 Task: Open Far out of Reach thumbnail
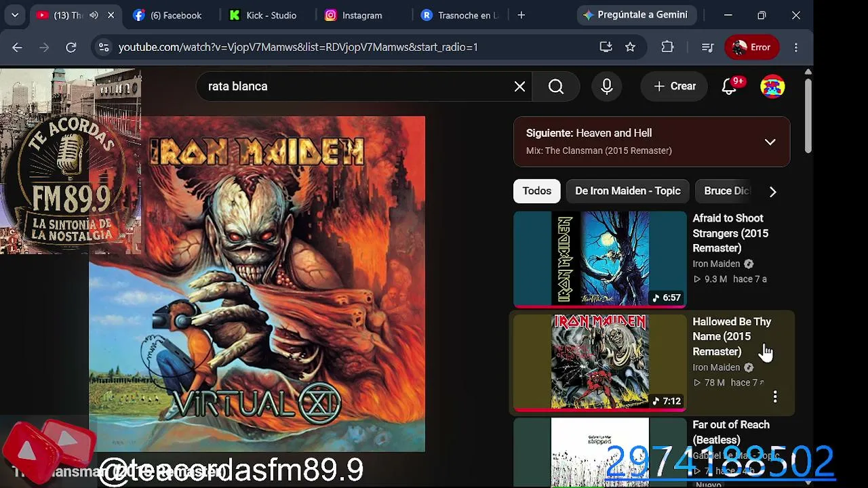(600, 452)
